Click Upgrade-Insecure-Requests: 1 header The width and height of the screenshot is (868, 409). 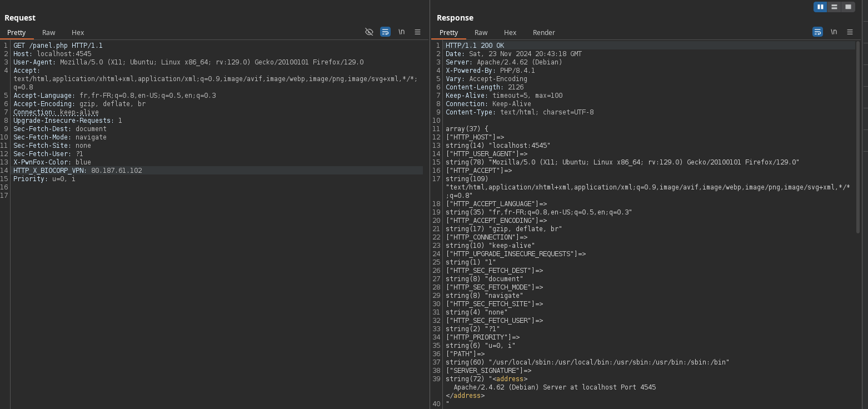68,121
